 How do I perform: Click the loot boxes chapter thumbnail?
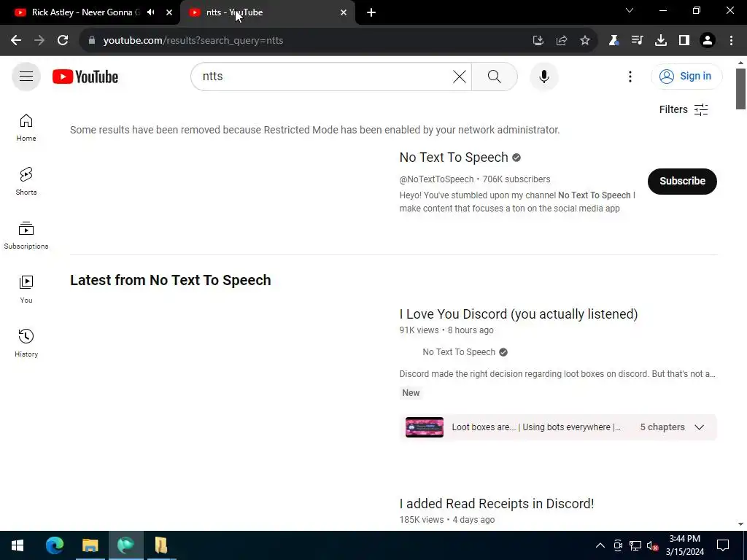tap(425, 427)
